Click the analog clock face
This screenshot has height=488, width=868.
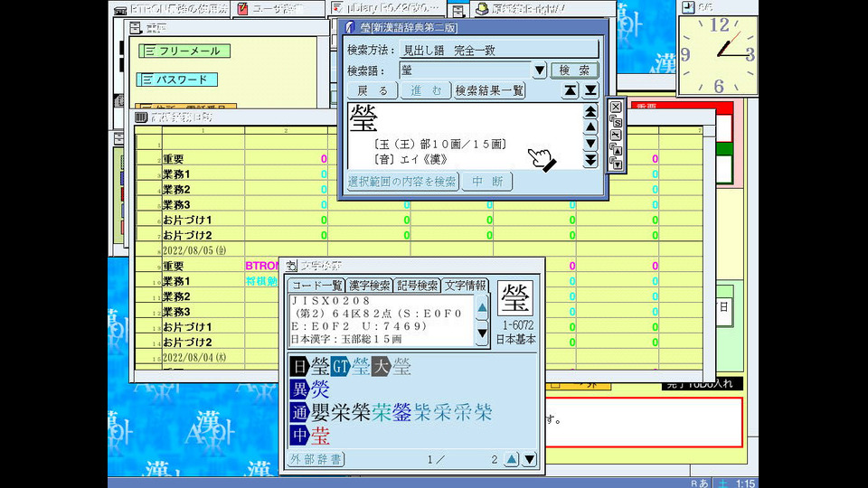coord(718,55)
